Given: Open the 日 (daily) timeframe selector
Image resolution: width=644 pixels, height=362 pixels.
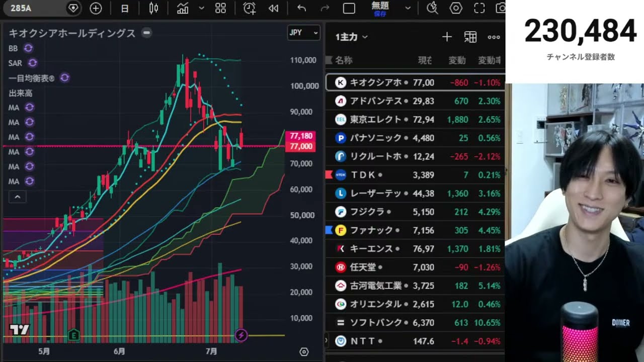Looking at the screenshot, I should pyautogui.click(x=125, y=8).
